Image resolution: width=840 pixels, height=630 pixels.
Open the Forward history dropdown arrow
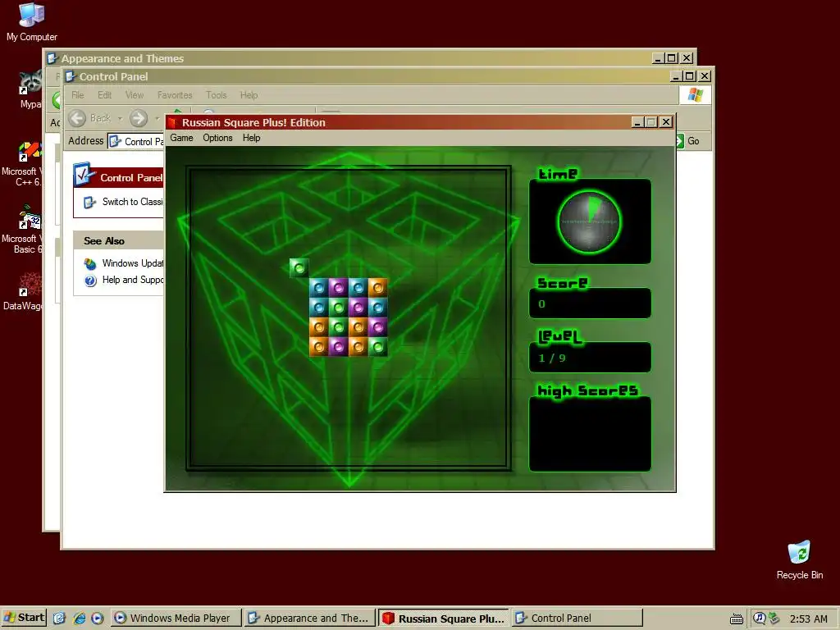[157, 118]
